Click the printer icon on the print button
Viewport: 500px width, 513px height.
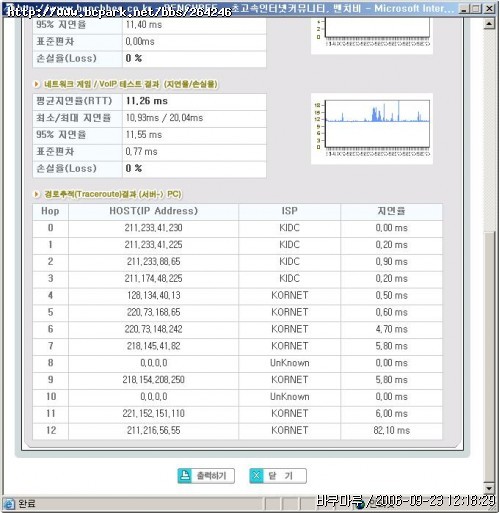coord(185,476)
